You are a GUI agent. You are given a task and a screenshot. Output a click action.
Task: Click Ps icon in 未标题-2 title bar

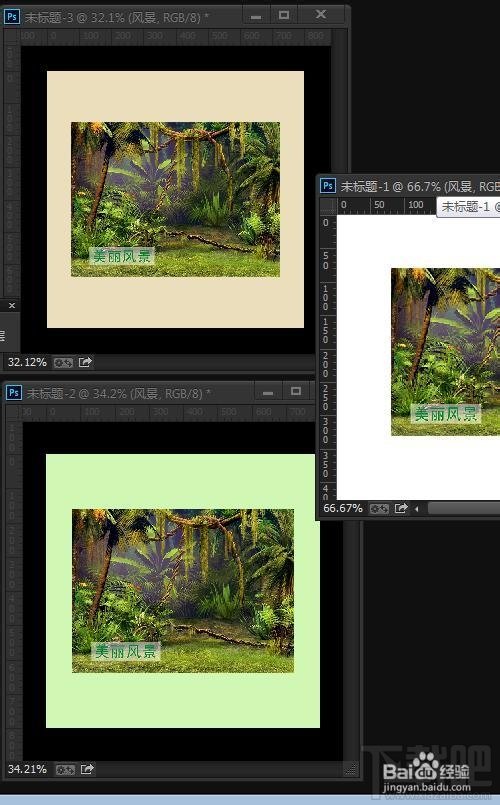[13, 393]
